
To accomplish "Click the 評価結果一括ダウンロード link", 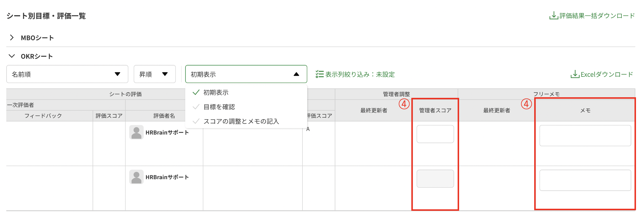I will click(x=597, y=16).
